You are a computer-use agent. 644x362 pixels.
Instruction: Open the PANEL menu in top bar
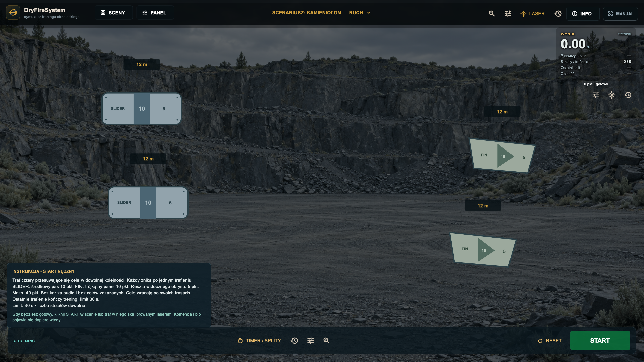coord(155,13)
